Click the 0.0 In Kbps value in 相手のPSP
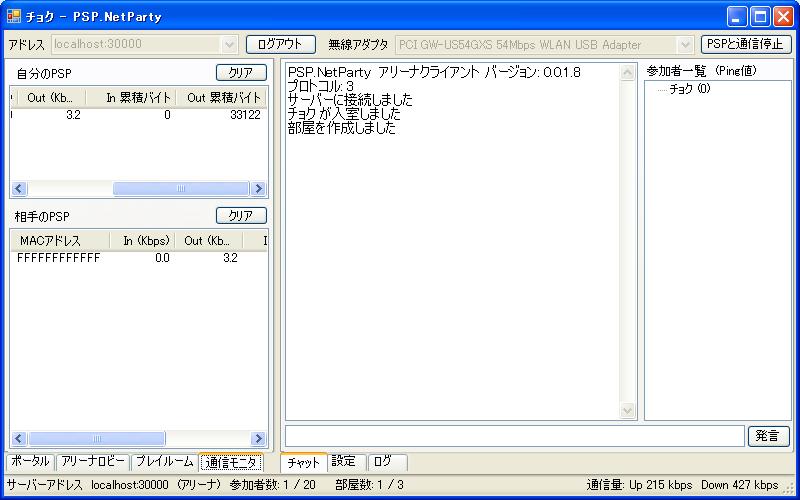 [x=162, y=258]
